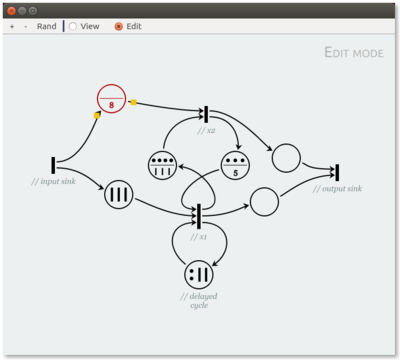This screenshot has width=400, height=360.
Task: Select the delayed cycle place node
Action: pyautogui.click(x=199, y=275)
